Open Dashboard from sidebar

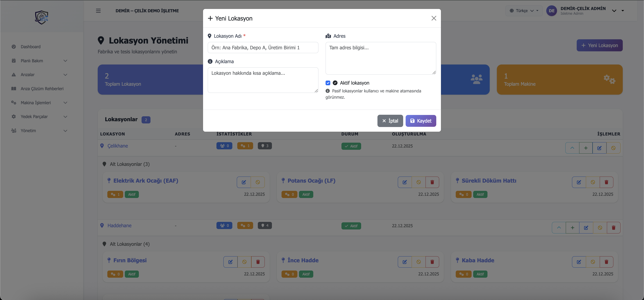coord(30,47)
